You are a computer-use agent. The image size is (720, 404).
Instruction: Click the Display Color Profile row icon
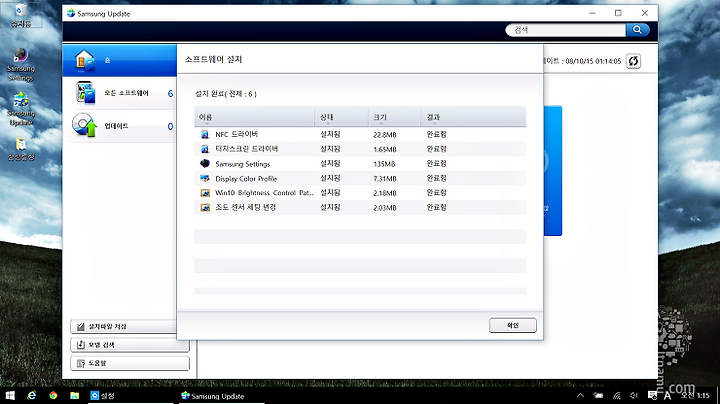click(205, 178)
